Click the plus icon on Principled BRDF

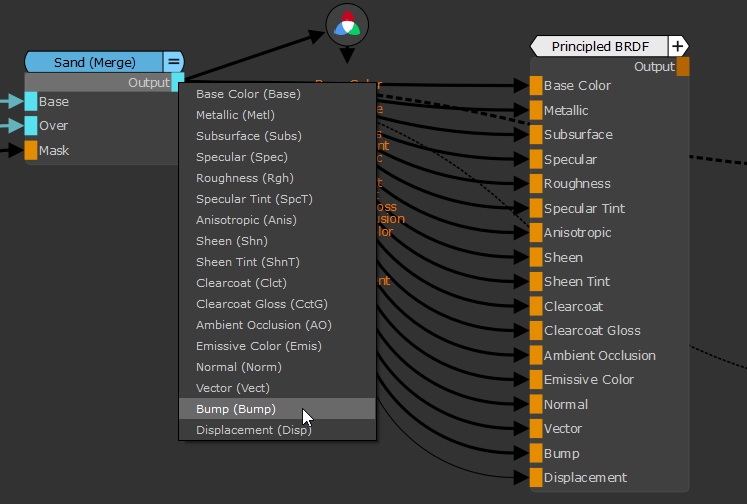(x=678, y=46)
